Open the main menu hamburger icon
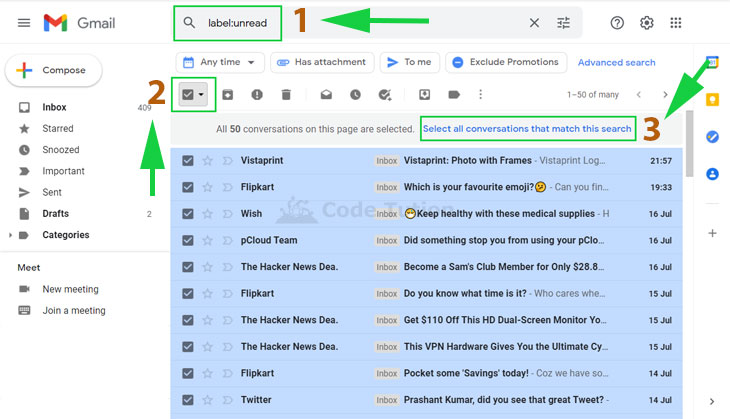The image size is (730, 419). (24, 23)
